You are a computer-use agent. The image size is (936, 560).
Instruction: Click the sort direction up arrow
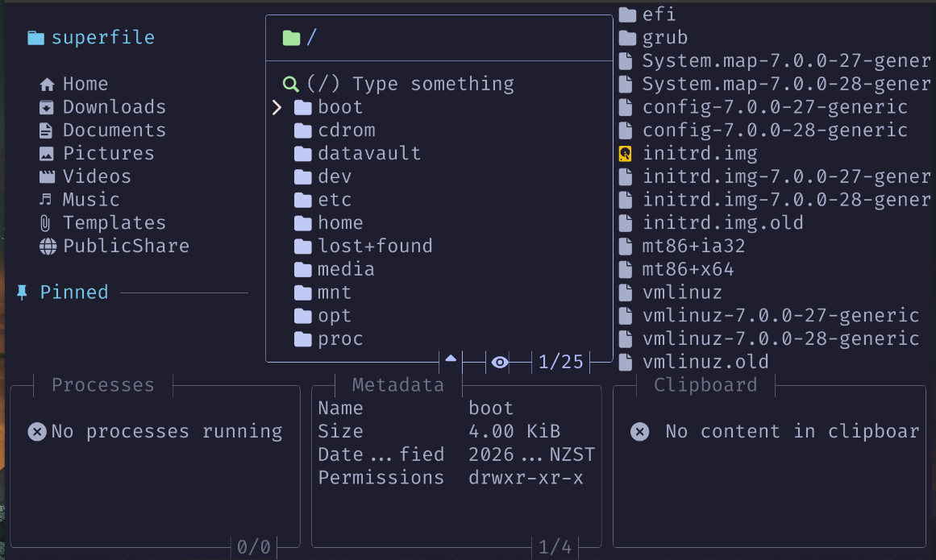coord(451,359)
